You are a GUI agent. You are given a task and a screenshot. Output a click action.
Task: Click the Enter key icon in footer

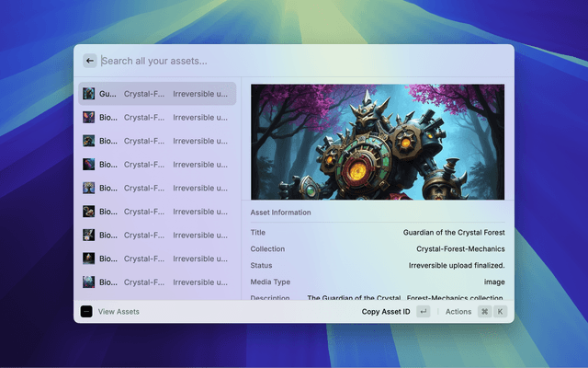point(423,312)
